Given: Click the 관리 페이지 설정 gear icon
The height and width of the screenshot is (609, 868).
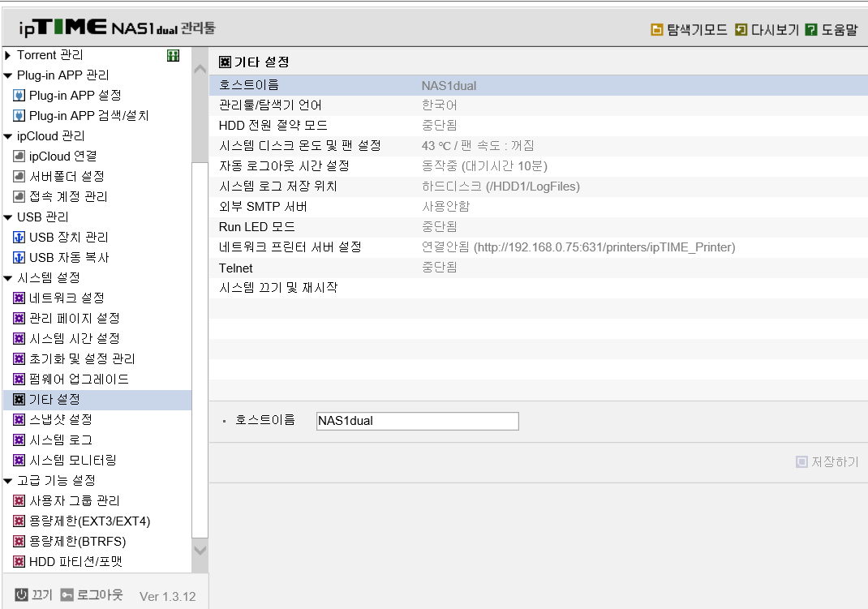Looking at the screenshot, I should [19, 318].
